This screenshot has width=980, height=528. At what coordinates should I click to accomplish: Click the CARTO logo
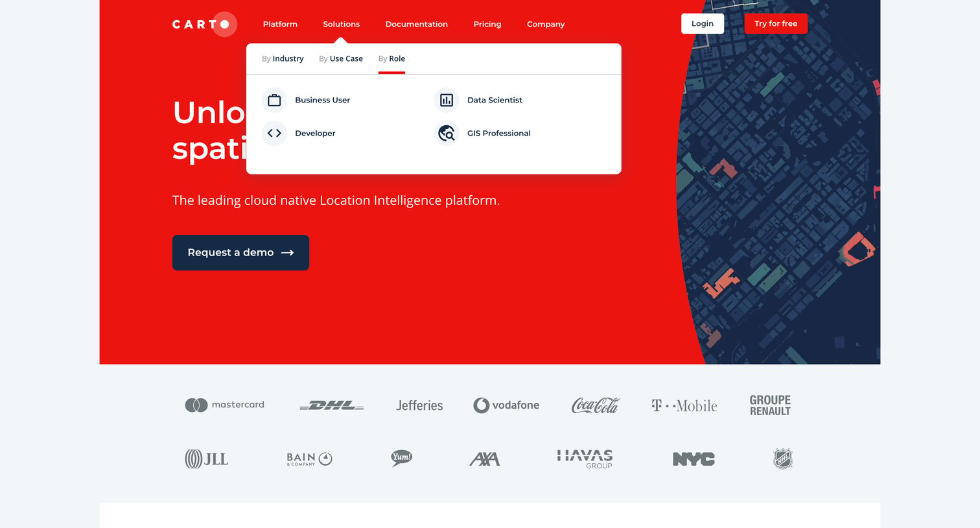point(204,24)
